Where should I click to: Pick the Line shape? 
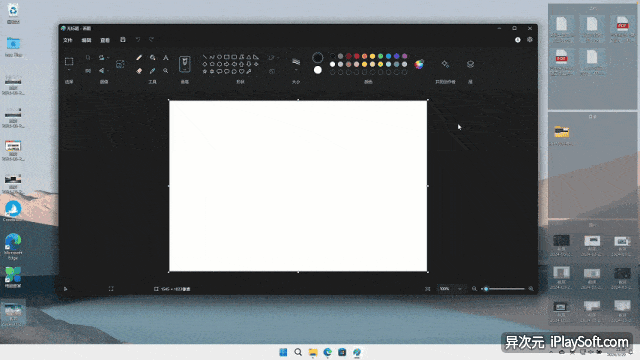point(205,57)
